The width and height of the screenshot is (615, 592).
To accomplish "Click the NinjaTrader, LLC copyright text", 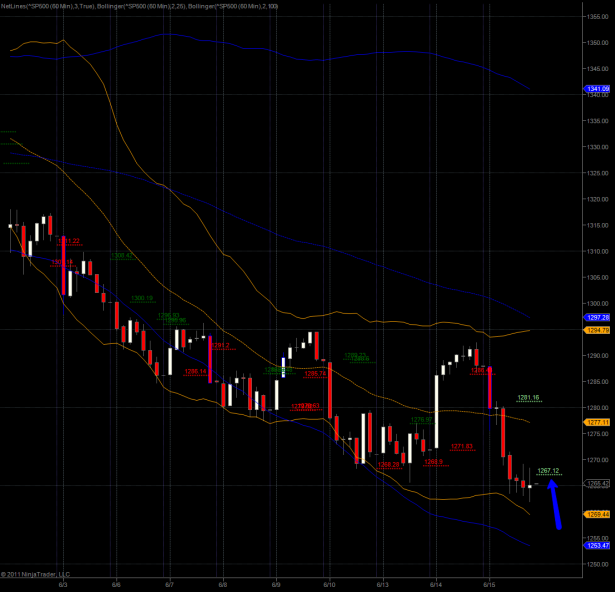I will coord(39,574).
